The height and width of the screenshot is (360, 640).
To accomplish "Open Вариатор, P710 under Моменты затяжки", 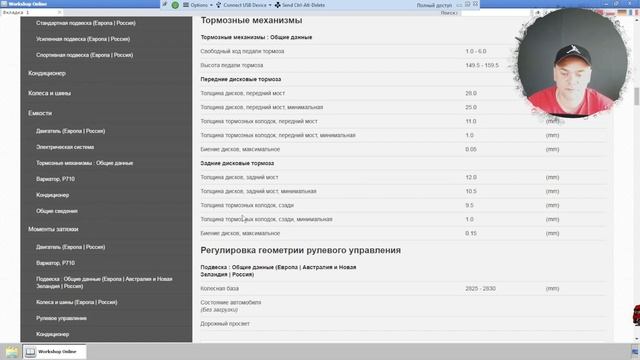I will coord(55,263).
